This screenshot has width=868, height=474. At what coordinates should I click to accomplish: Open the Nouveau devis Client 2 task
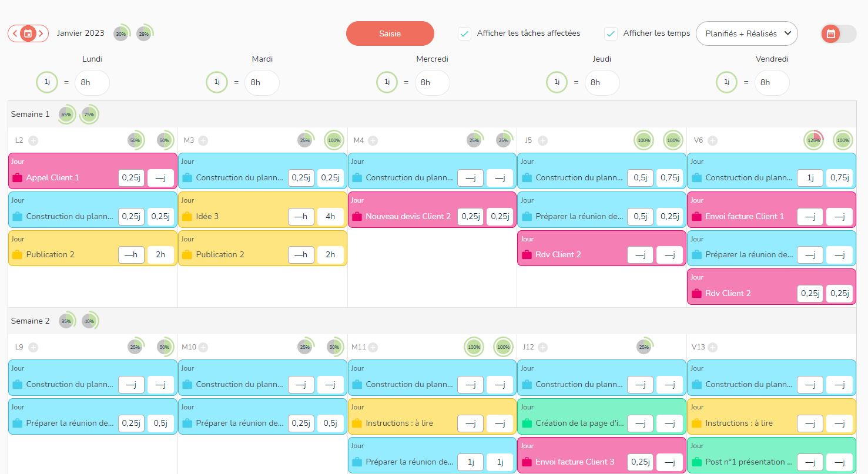[432, 210]
